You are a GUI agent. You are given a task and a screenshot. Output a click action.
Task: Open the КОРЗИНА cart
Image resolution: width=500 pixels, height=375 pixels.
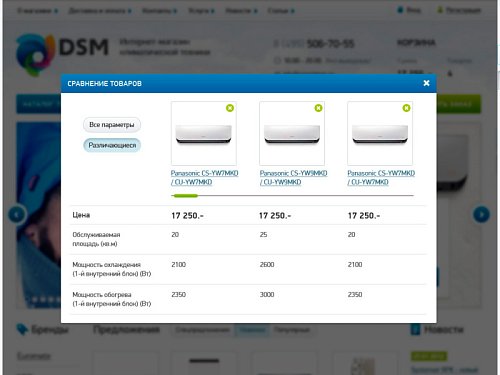[416, 43]
